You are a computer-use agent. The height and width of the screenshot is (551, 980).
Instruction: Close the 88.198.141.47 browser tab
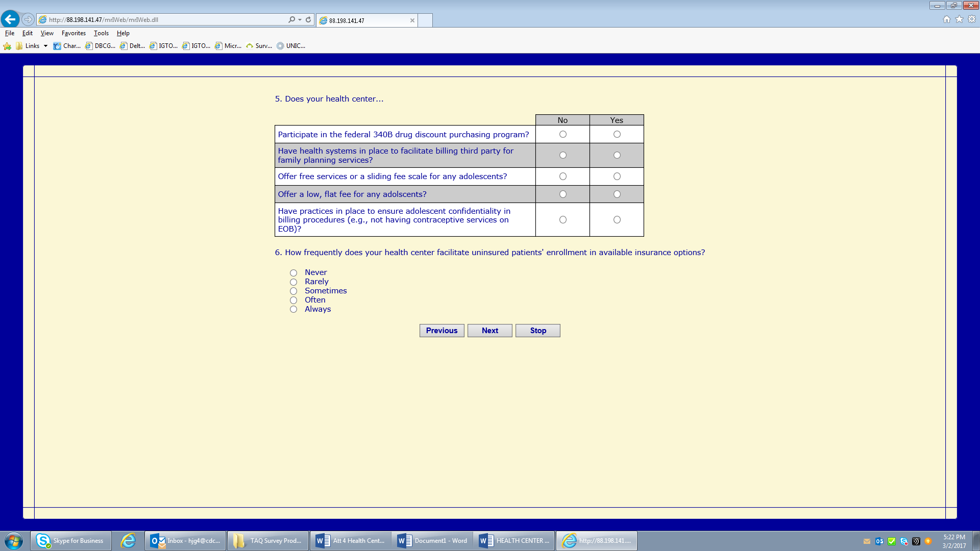[412, 20]
